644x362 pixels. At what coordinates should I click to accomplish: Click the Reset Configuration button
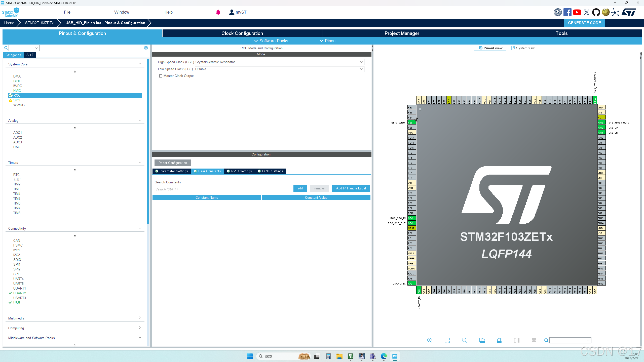172,163
